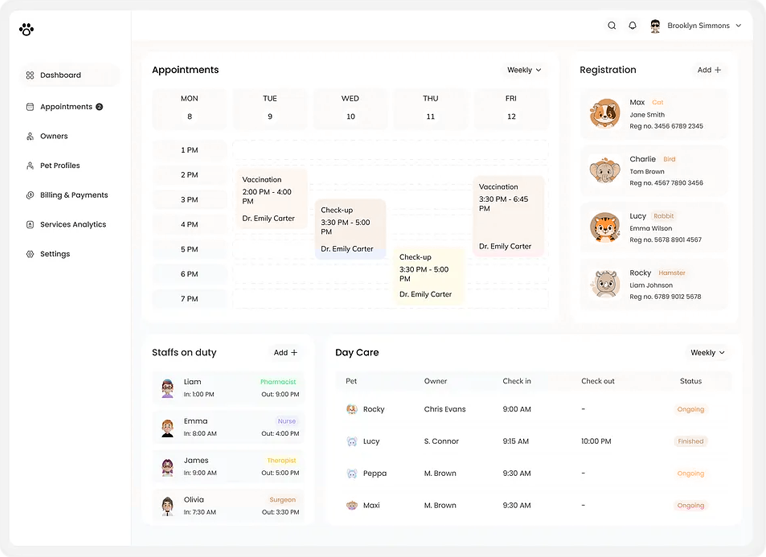
Task: Click Peppa's pet icon in Day Care
Action: pyautogui.click(x=352, y=473)
